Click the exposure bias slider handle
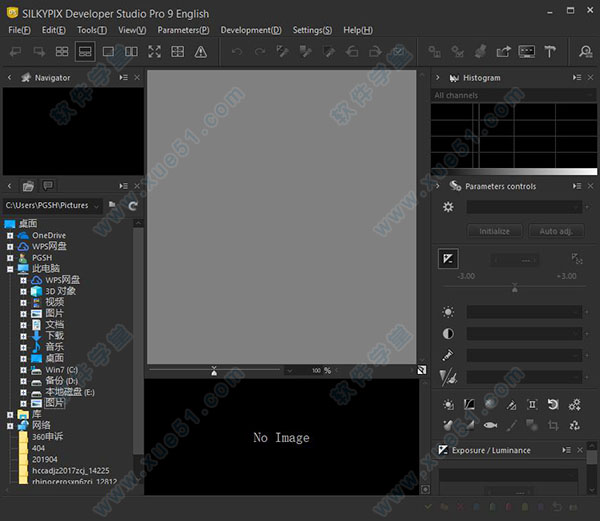The image size is (600, 521). point(515,288)
